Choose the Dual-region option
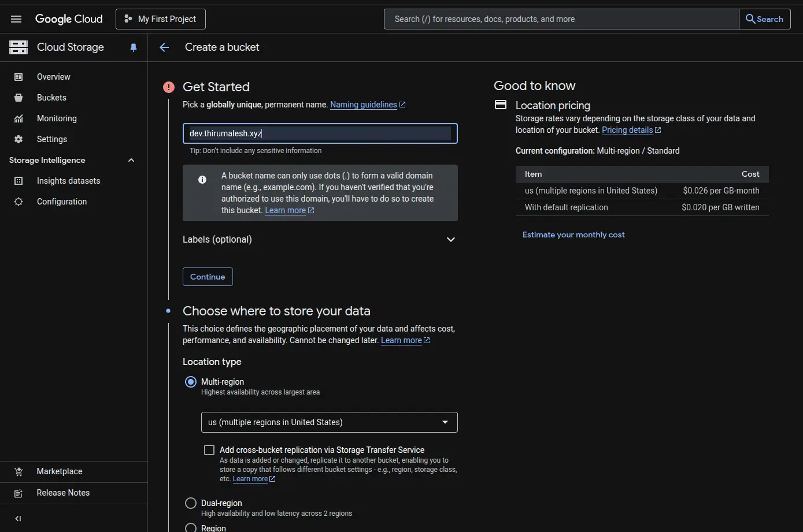The width and height of the screenshot is (803, 532). point(191,503)
